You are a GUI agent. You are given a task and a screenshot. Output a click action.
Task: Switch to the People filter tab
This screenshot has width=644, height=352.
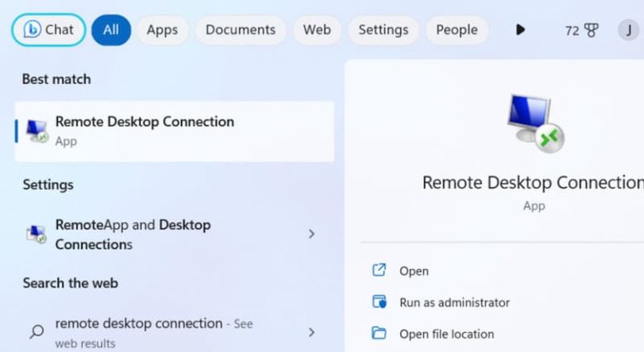[457, 30]
